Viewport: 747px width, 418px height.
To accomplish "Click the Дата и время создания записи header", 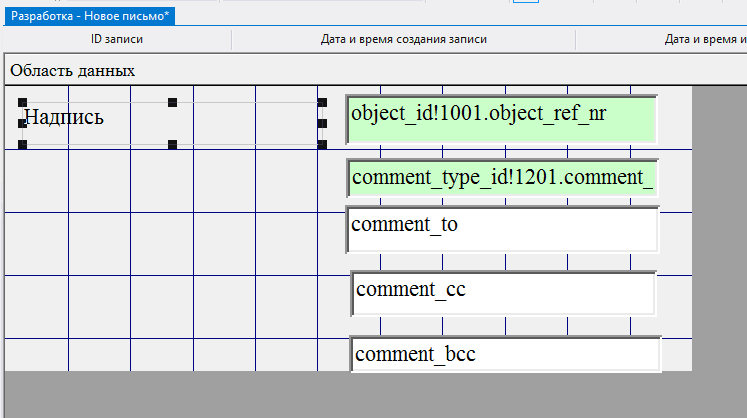I will tap(403, 40).
